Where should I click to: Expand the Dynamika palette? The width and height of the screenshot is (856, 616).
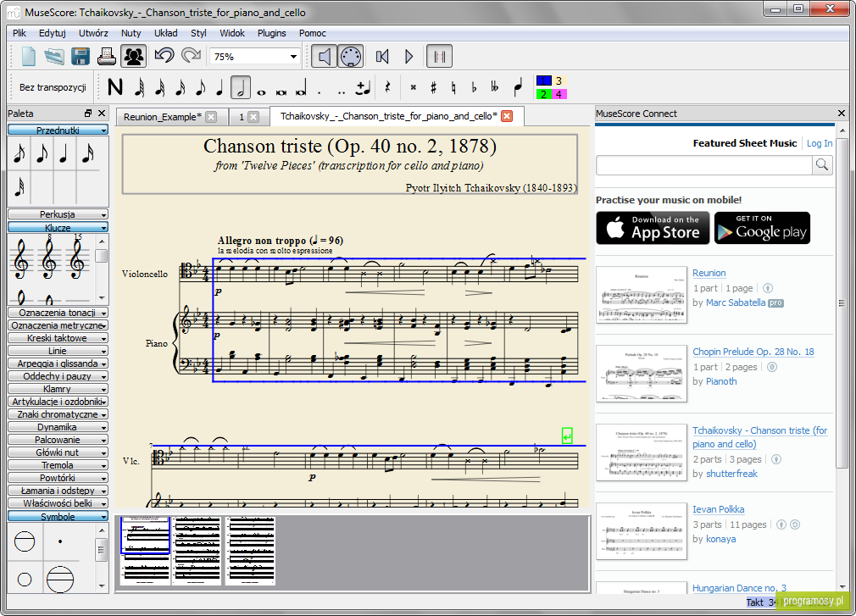pyautogui.click(x=58, y=427)
